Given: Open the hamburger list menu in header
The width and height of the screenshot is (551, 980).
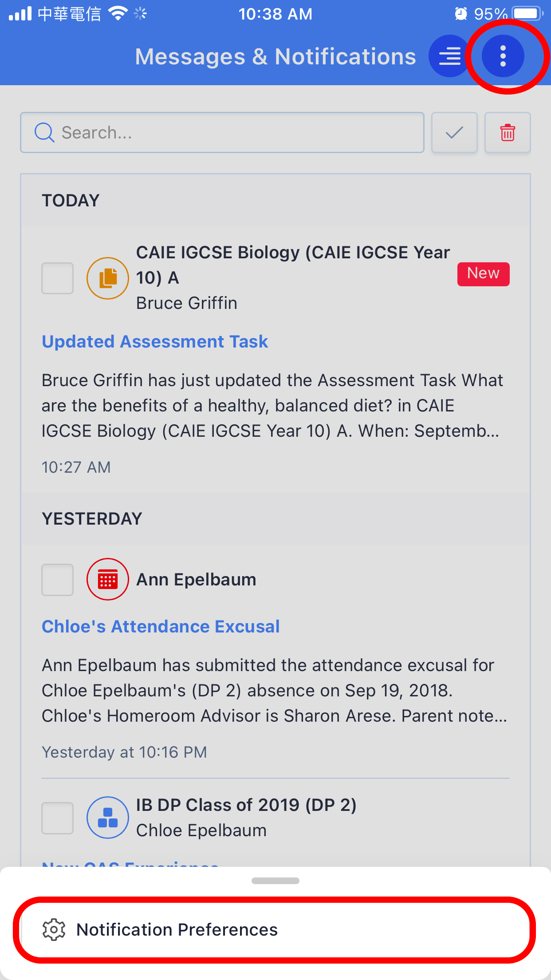Looking at the screenshot, I should (x=449, y=56).
